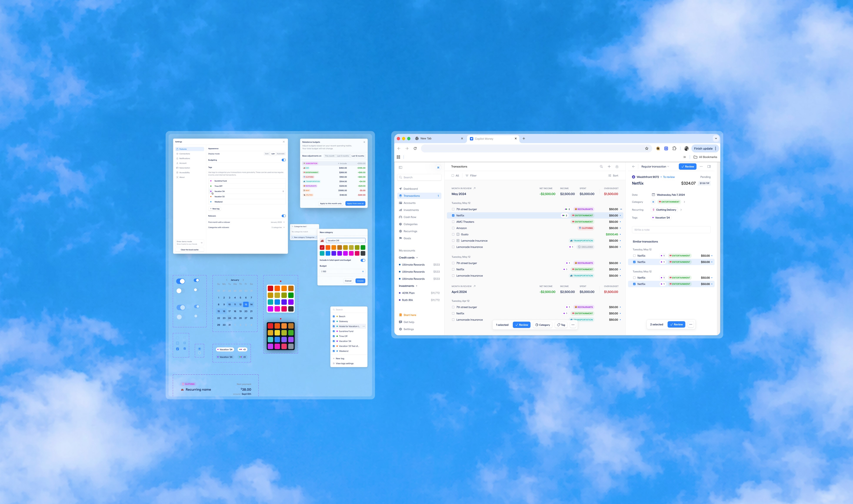
Task: Click the Write a note field
Action: 671,230
